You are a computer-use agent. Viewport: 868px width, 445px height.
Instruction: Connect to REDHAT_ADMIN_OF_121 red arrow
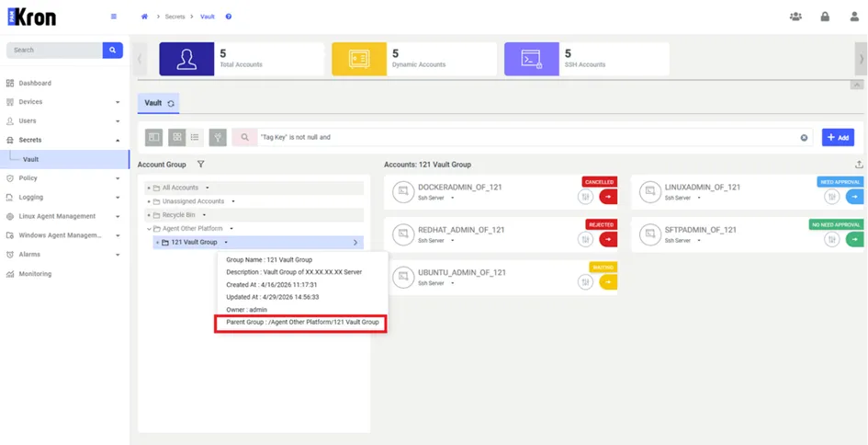point(608,239)
